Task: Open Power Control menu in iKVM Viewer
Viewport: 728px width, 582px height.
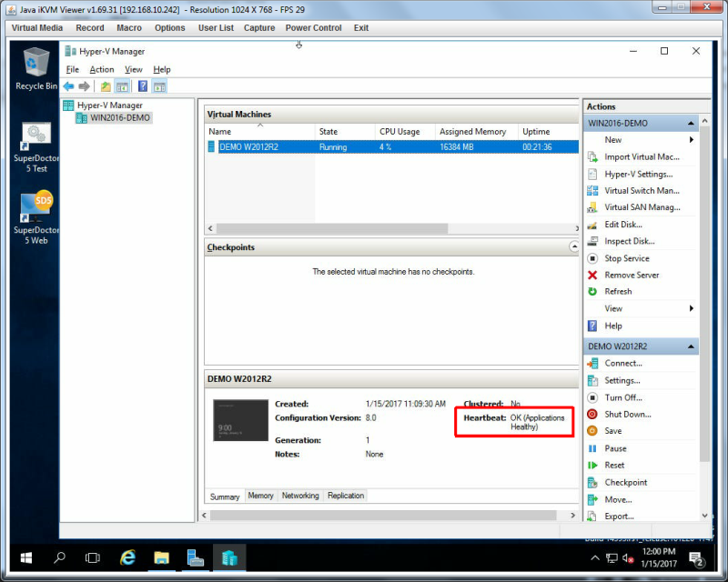Action: click(313, 28)
